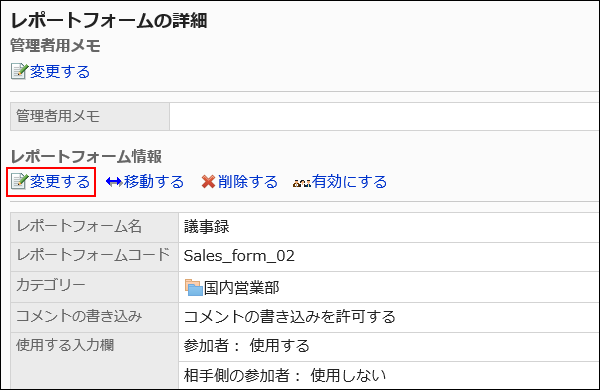Click the レポートフォーム情報 section heading
This screenshot has height=390, width=600.
[86, 157]
